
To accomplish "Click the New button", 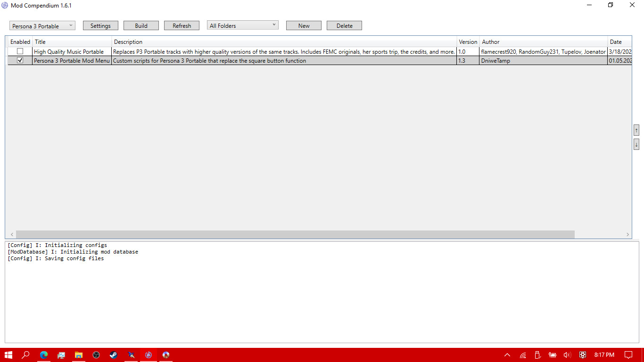I will point(304,25).
